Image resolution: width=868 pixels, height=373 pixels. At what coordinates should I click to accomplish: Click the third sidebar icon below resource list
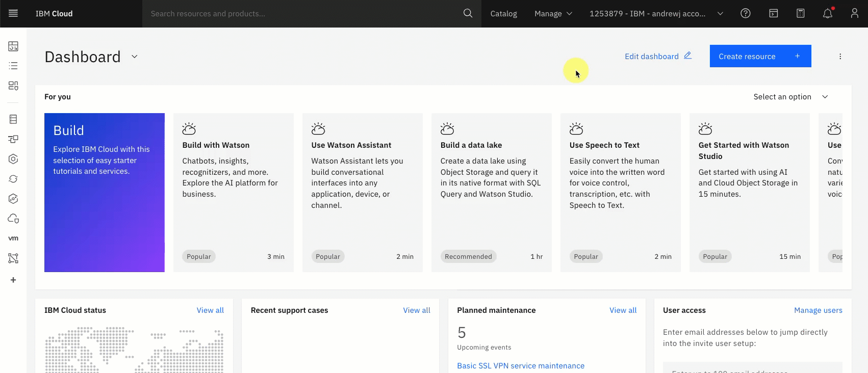click(13, 86)
